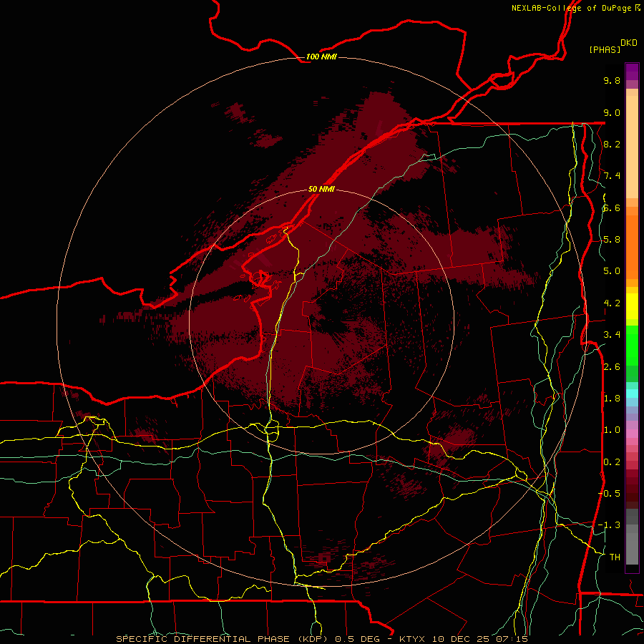This screenshot has height=644, width=644.
Task: Pick the purple segment at the top of the color bar
Action: click(632, 72)
